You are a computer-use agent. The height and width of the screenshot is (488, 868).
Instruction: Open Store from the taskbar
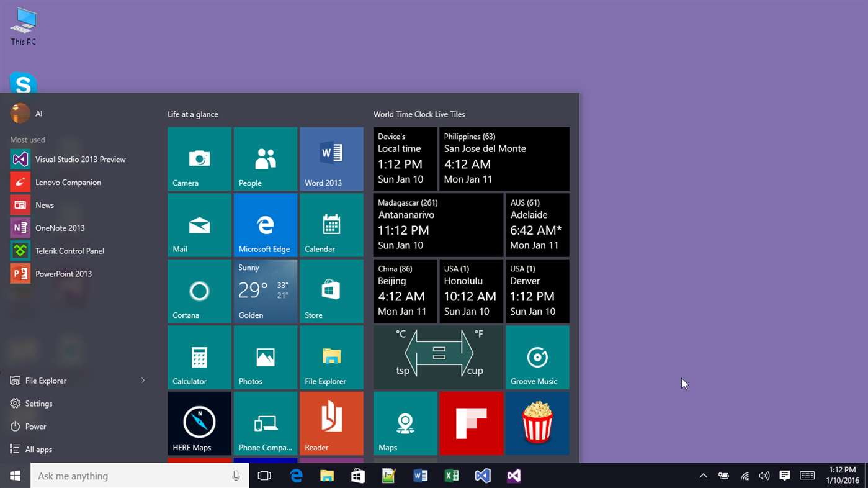pyautogui.click(x=358, y=476)
